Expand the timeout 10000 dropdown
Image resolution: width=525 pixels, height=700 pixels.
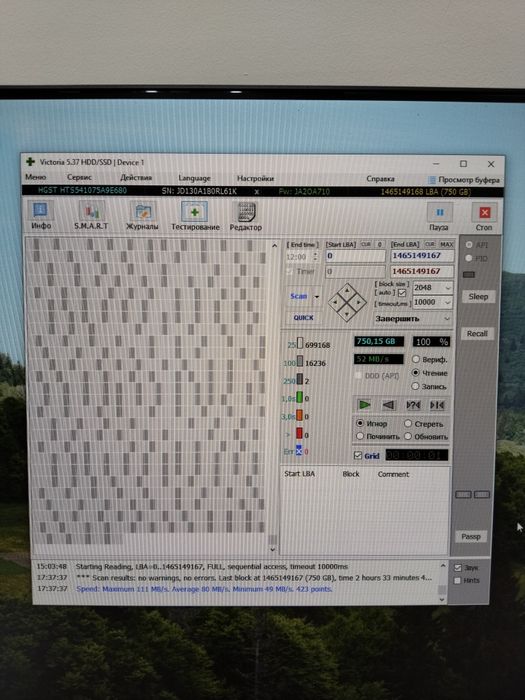click(x=433, y=302)
